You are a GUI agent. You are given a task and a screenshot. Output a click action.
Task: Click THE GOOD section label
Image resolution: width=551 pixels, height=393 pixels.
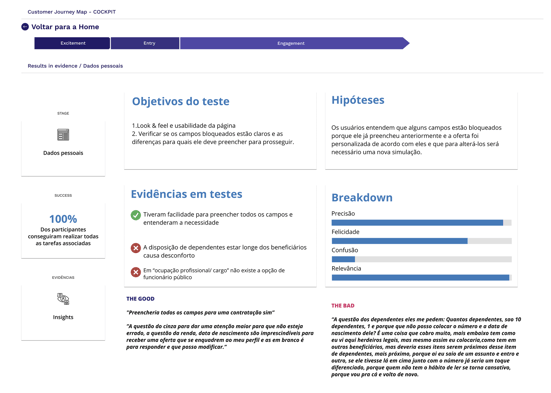[140, 299]
